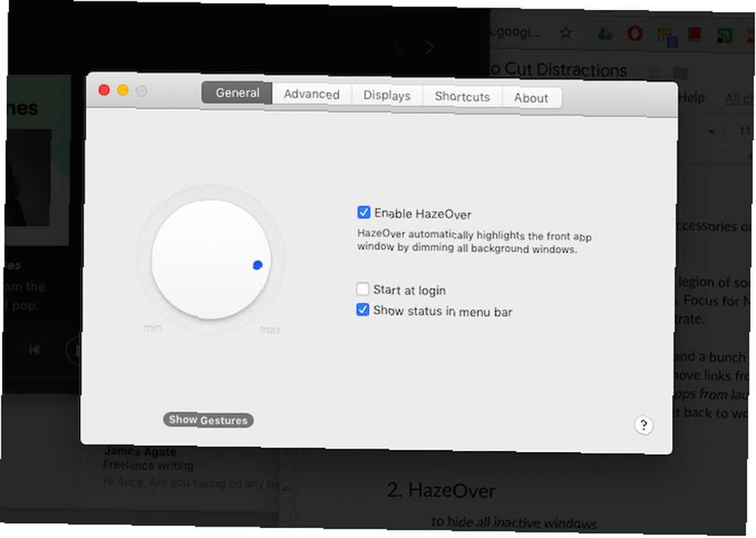The image size is (756, 538).
Task: Click the dimming intensity dial knob
Action: click(x=211, y=259)
